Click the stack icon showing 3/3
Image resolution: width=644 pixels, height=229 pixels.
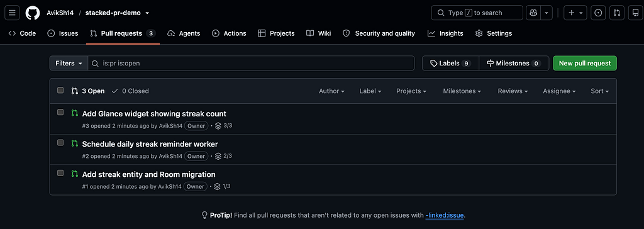218,126
